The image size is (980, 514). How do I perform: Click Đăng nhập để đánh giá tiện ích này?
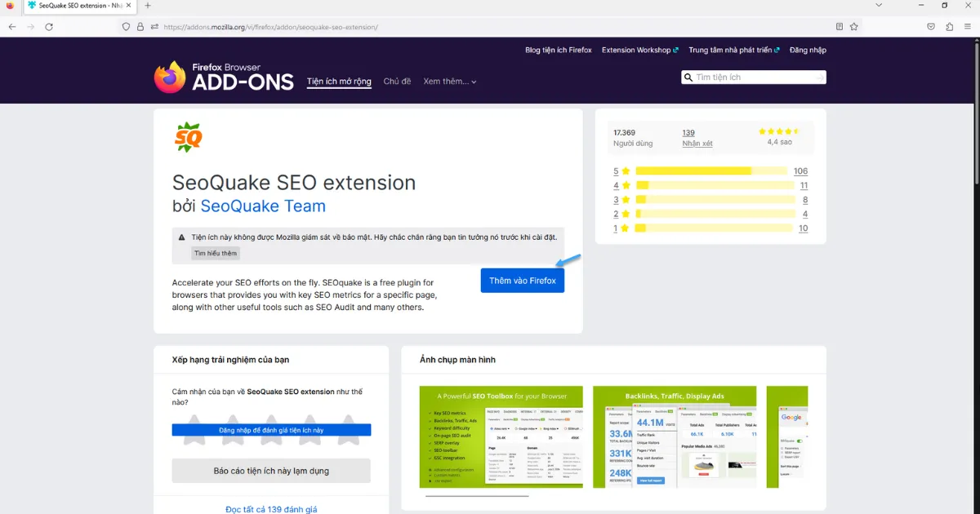[x=271, y=430]
